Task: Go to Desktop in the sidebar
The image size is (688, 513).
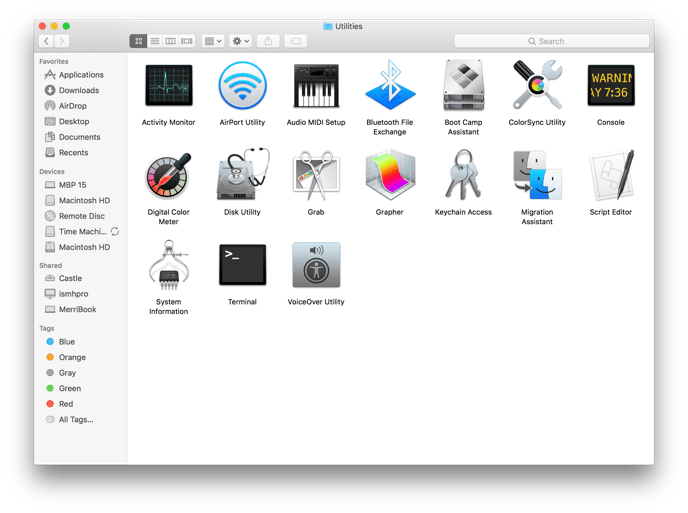Action: pos(80,121)
